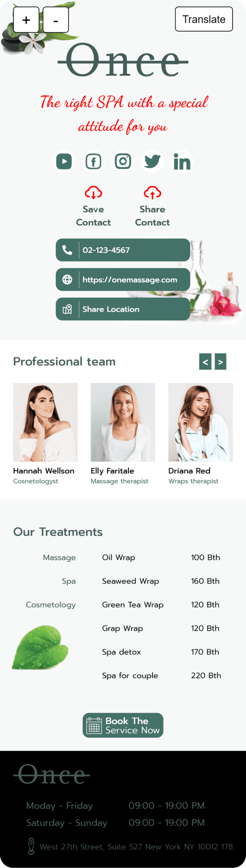Click the location pin icon near the address
This screenshot has width=246, height=868.
pos(31,846)
